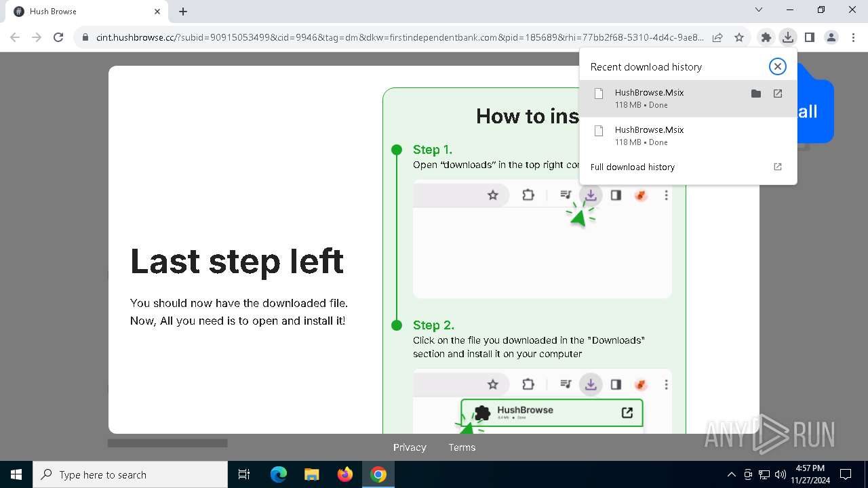Open the volume control in the tray
This screenshot has width=868, height=488.
point(780,474)
